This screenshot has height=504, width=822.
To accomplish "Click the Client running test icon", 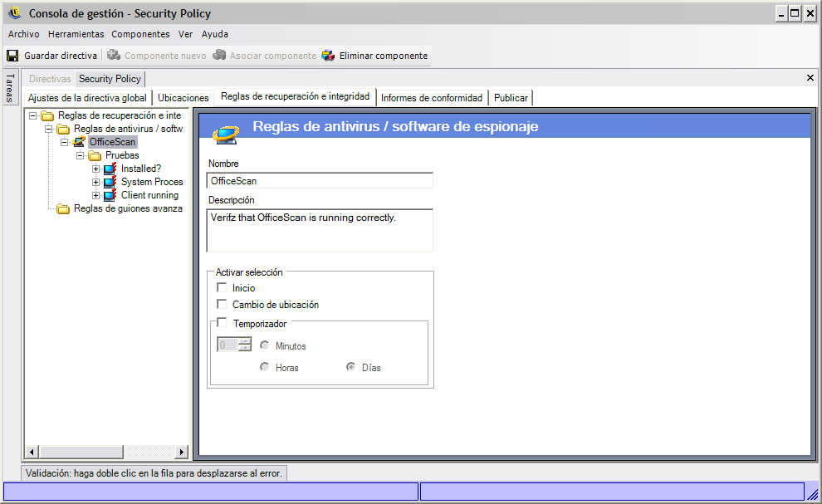I will (110, 195).
